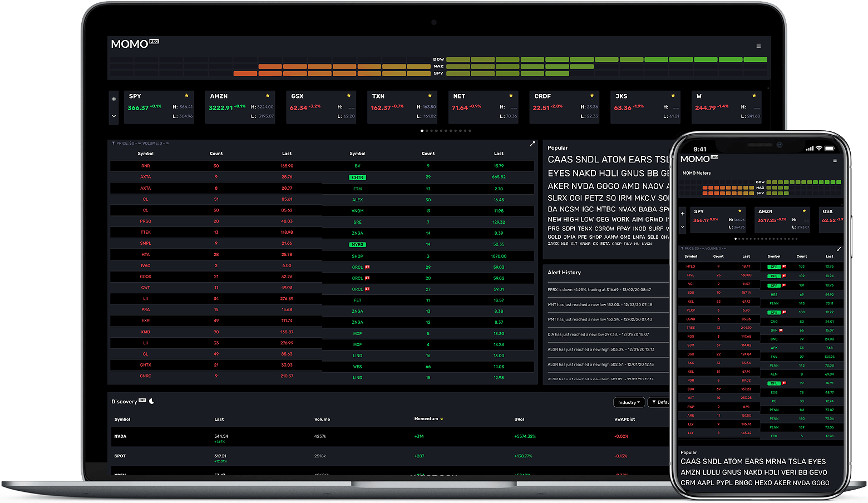Toggle the favorite star on the GSX card
868x503 pixels.
(x=348, y=95)
